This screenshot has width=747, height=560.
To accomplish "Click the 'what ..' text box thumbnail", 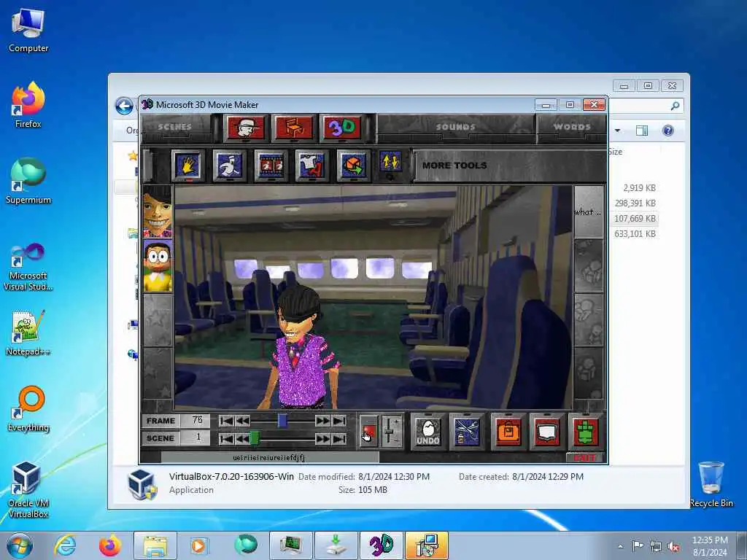I will (589, 212).
